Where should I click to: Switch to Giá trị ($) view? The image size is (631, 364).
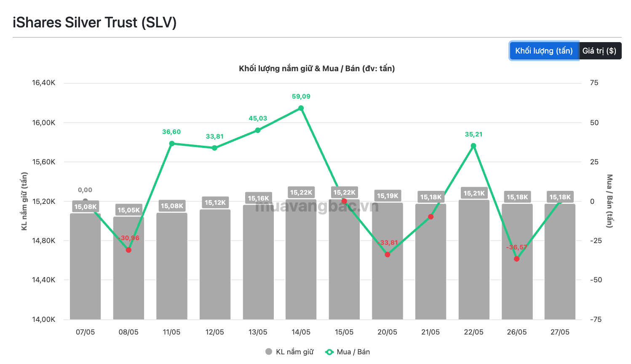(600, 51)
